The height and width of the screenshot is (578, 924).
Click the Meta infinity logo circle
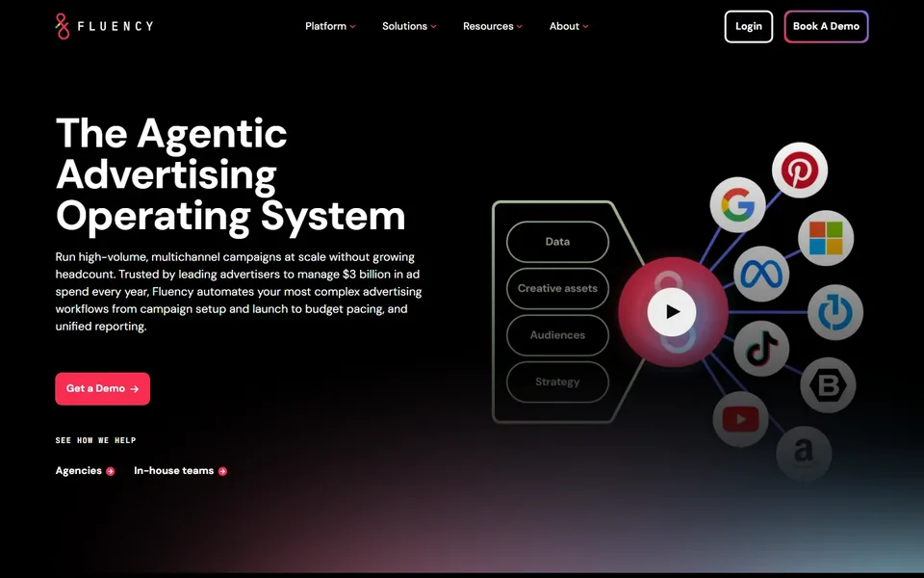pyautogui.click(x=761, y=275)
